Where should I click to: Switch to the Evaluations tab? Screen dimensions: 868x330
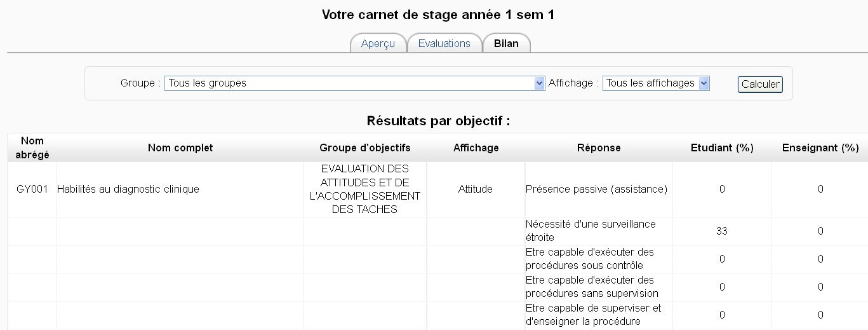pos(444,43)
